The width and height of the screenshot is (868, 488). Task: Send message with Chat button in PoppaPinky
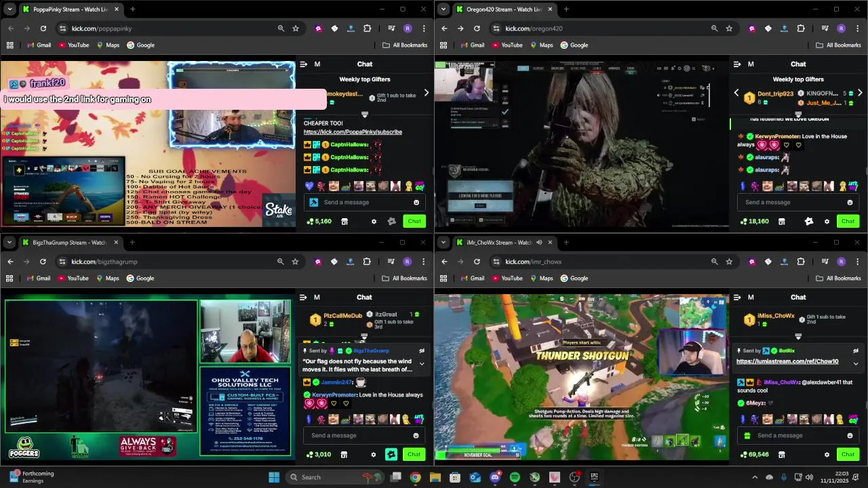coord(414,221)
